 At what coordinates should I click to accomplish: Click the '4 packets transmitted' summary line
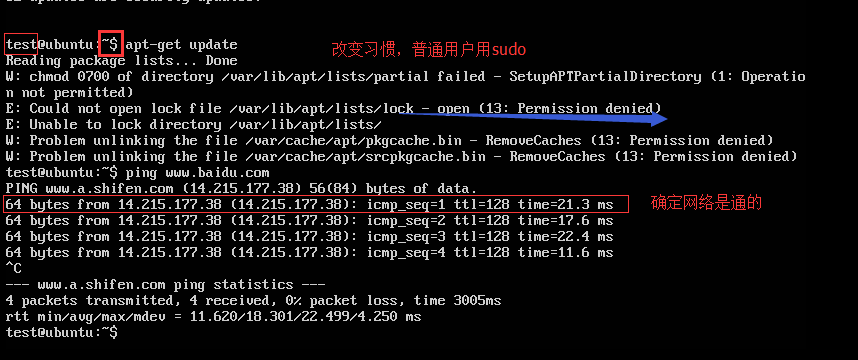pyautogui.click(x=253, y=301)
